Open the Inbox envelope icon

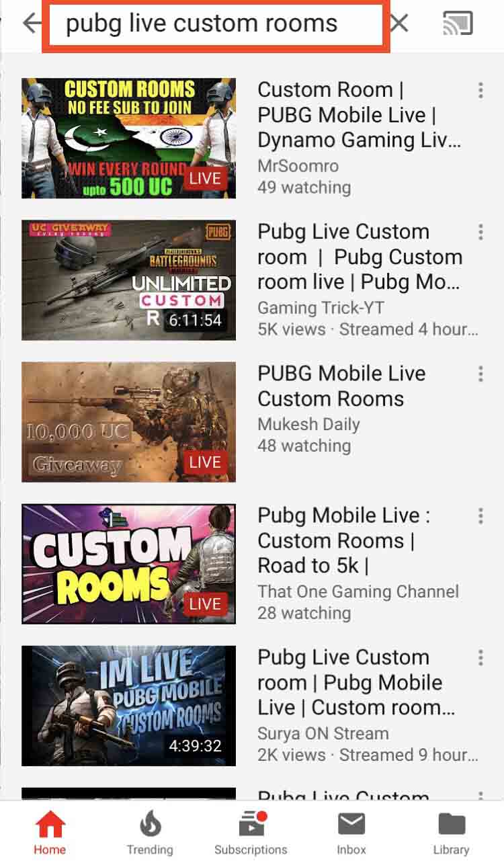(351, 824)
